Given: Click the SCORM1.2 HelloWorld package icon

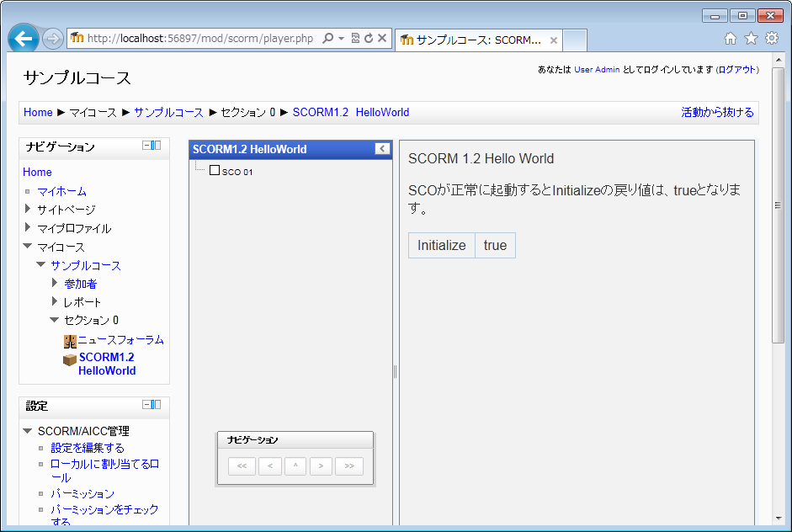Looking at the screenshot, I should [x=70, y=359].
